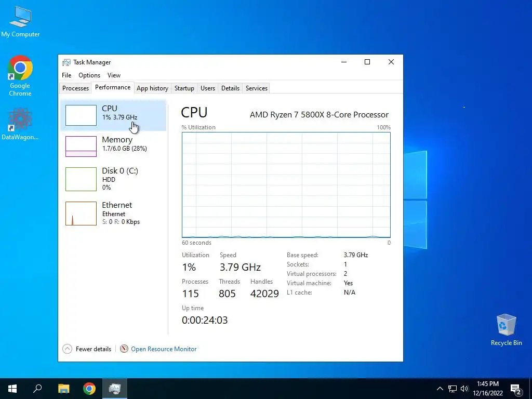Click the Resource Monitor gauge icon
Screen dimensions: 532x399
[x=124, y=349]
